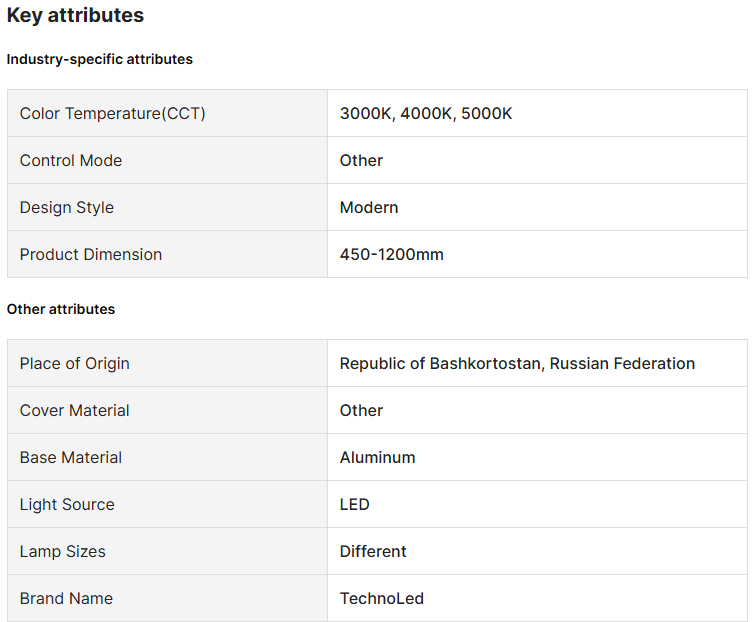Viewport: 754px width, 622px height.
Task: Click the Industry-specific attributes subheading
Action: 100,59
